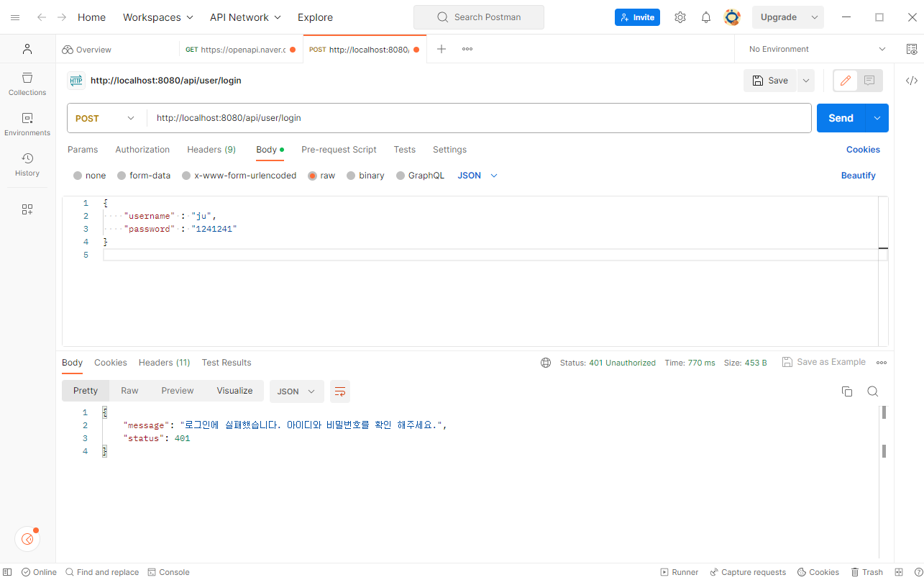Viewport: 924px width, 580px height.
Task: Open the No Environment selector
Action: [817, 49]
